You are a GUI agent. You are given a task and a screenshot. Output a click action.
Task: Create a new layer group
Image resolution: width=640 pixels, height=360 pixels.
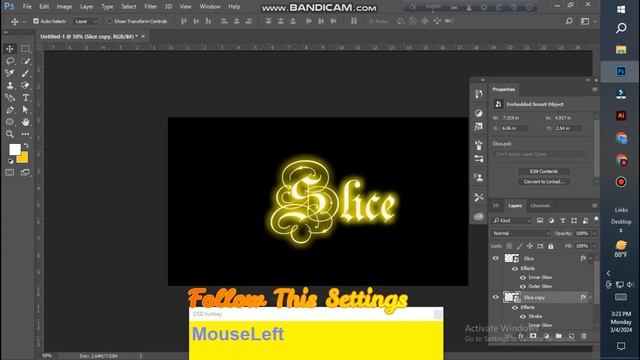(x=559, y=336)
